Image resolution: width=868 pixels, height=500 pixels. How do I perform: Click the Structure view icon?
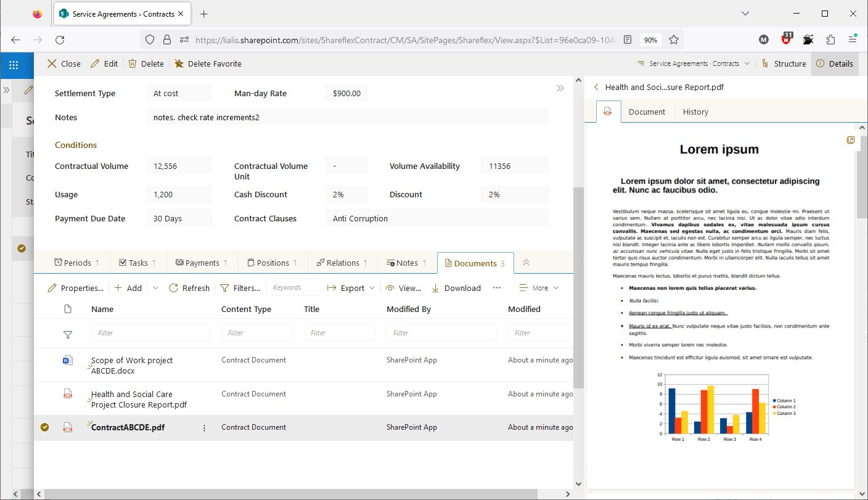pos(765,64)
